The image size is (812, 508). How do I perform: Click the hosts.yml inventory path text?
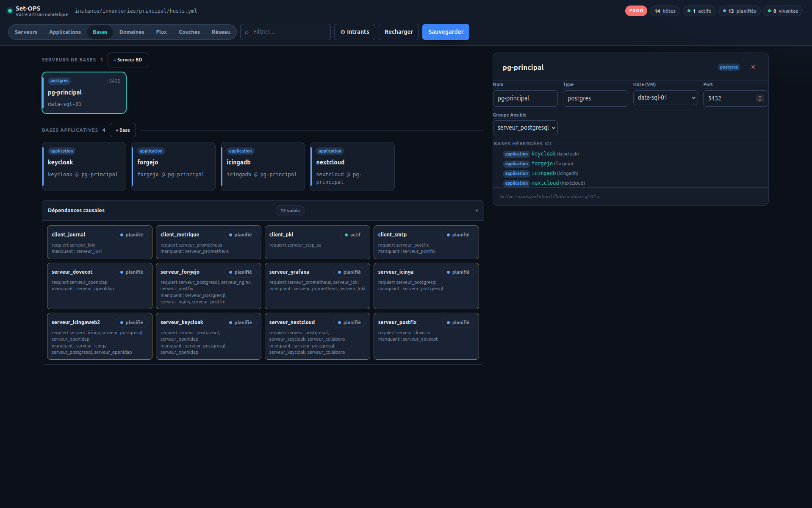tap(136, 11)
